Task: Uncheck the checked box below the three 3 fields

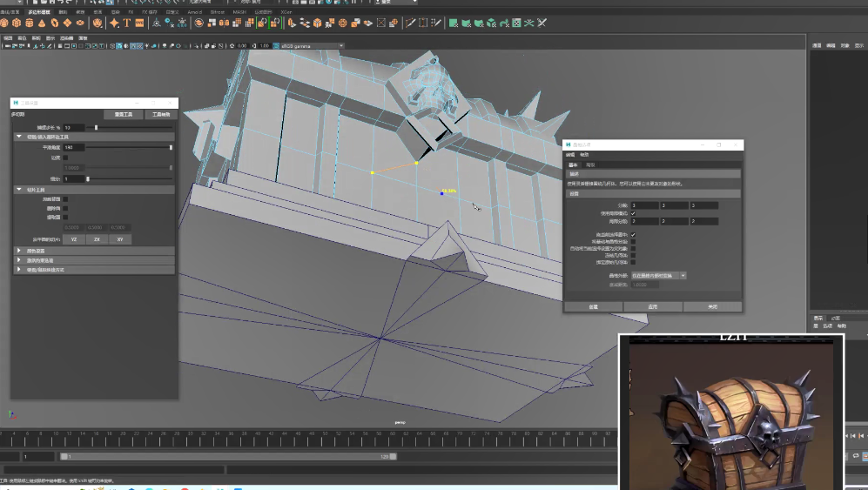Action: [633, 213]
